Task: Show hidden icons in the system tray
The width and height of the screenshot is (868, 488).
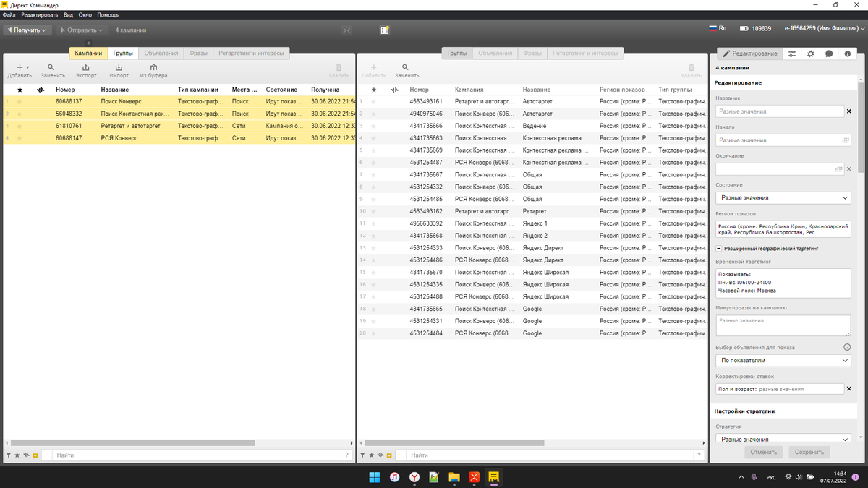Action: point(741,477)
